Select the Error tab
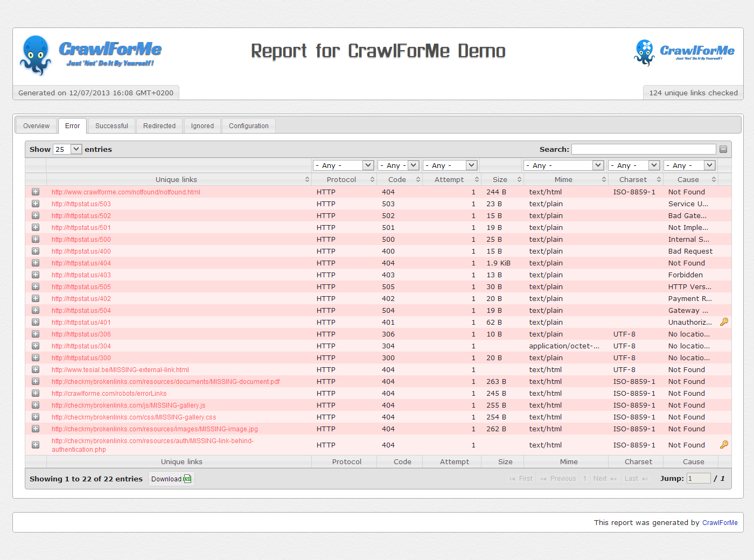The image size is (754, 560). pos(72,126)
